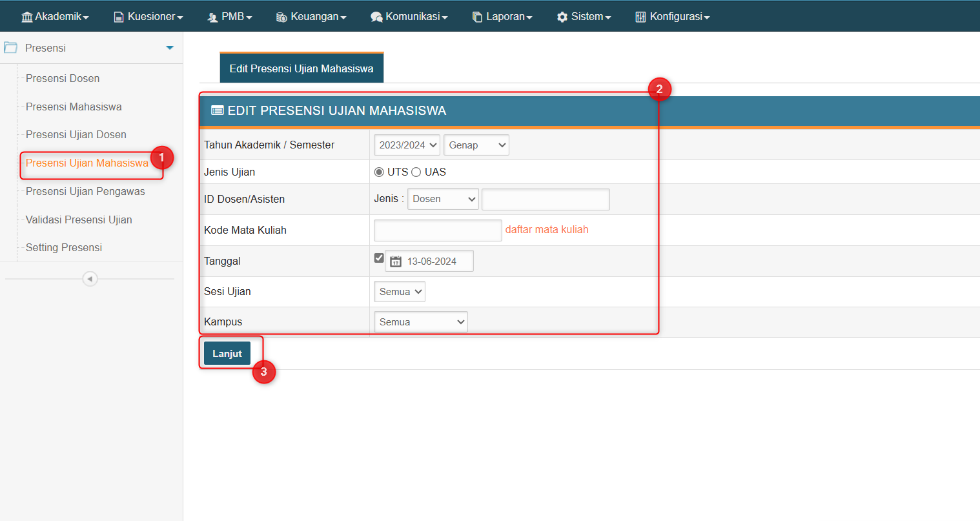
Task: Open the 2023/2024 academic year dropdown
Action: (x=407, y=145)
